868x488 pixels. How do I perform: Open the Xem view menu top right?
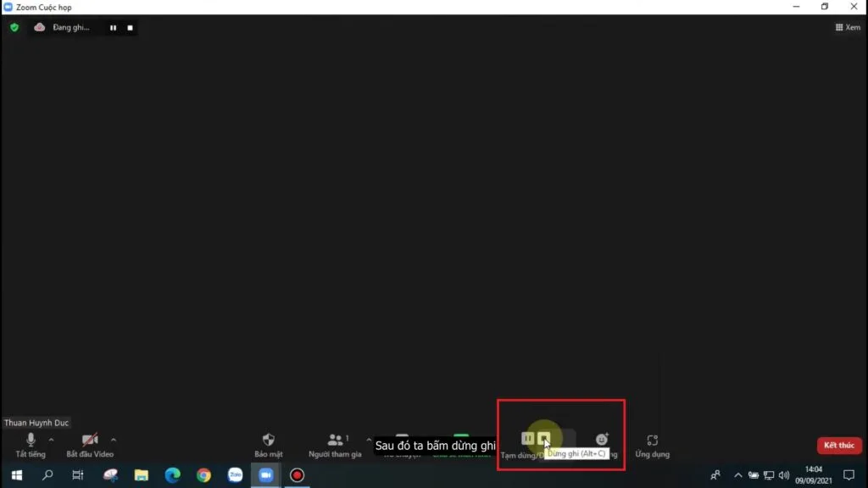click(x=847, y=27)
